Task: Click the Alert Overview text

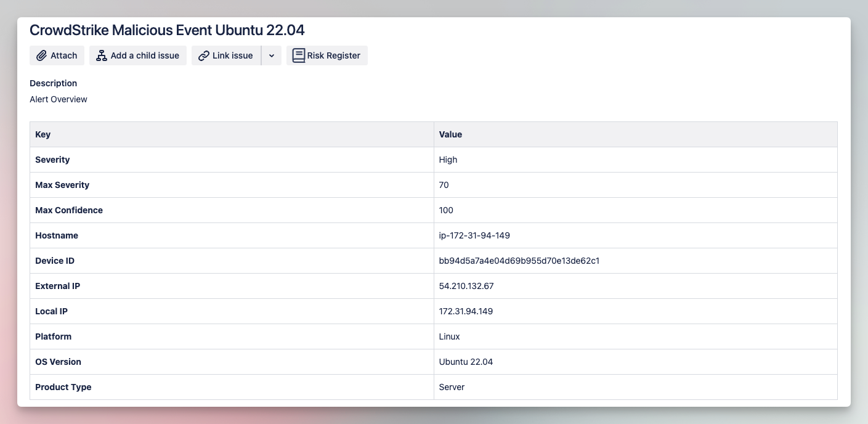Action: coord(59,99)
